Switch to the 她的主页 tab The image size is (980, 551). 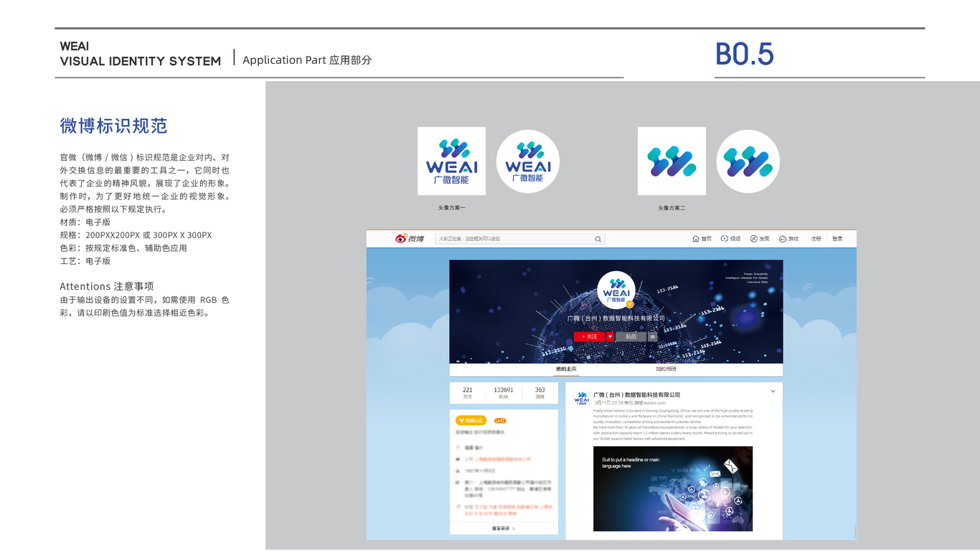566,369
